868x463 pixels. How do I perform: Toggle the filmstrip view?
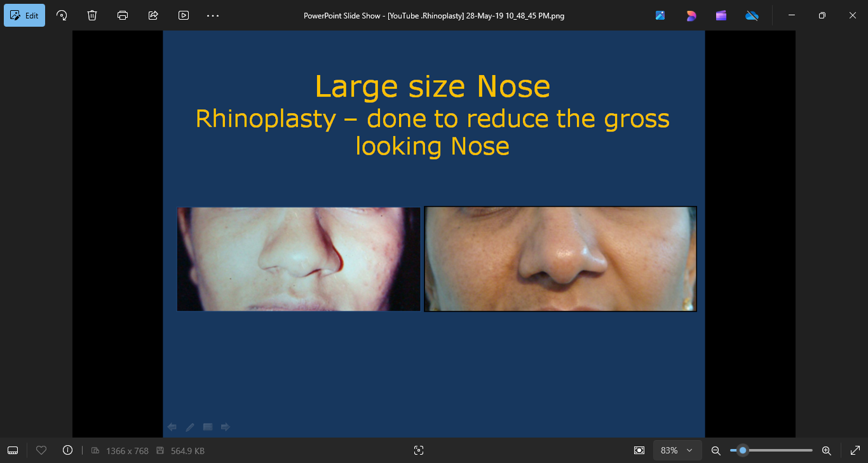(x=13, y=450)
